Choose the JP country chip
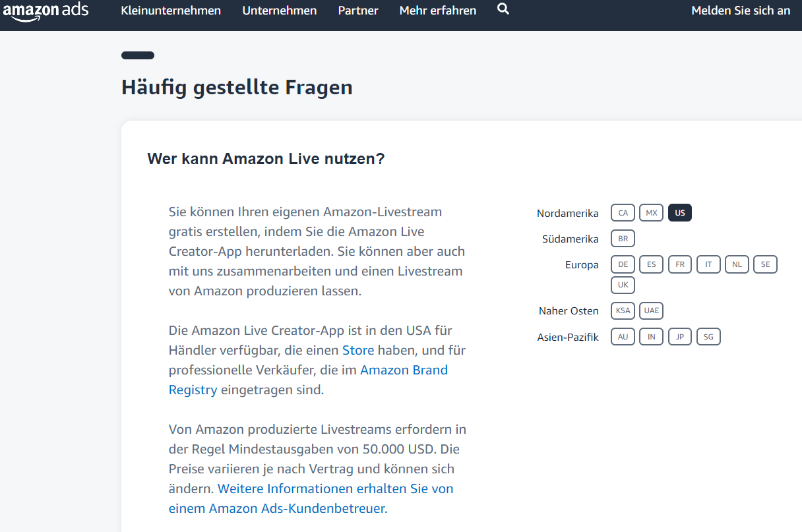The width and height of the screenshot is (802, 532). click(679, 337)
